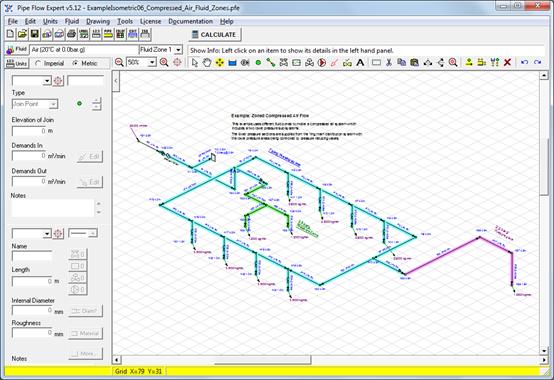Image resolution: width=554 pixels, height=380 pixels.
Task: Select the Add Tank tool
Action: pyautogui.click(x=232, y=63)
